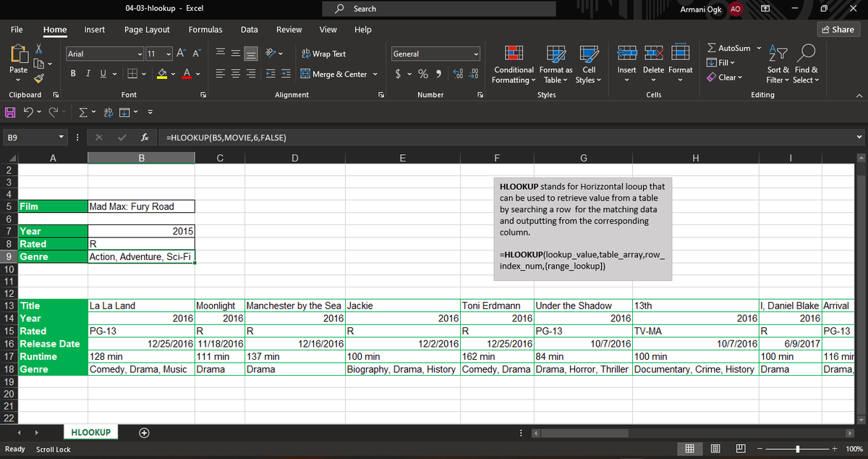Switch to the Review tab
The height and width of the screenshot is (459, 868).
tap(289, 29)
